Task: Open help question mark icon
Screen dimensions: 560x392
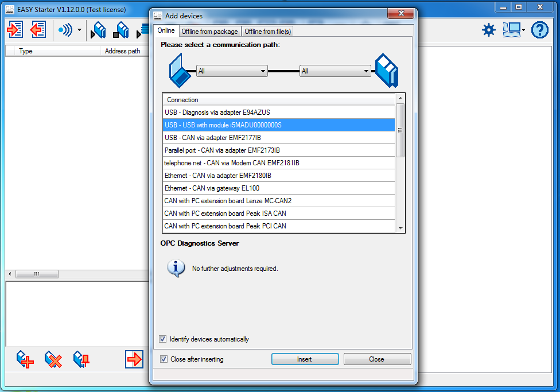Action: click(539, 30)
